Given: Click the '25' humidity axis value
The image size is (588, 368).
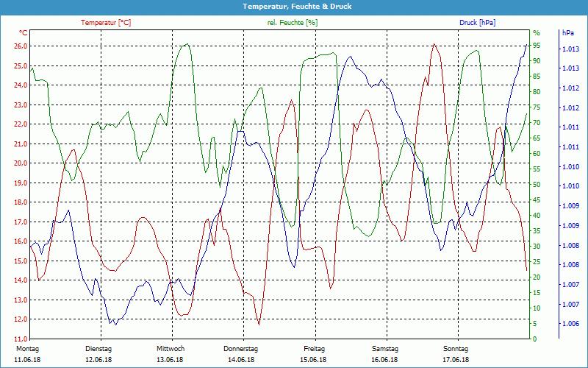Looking at the screenshot, I should pyautogui.click(x=537, y=262).
